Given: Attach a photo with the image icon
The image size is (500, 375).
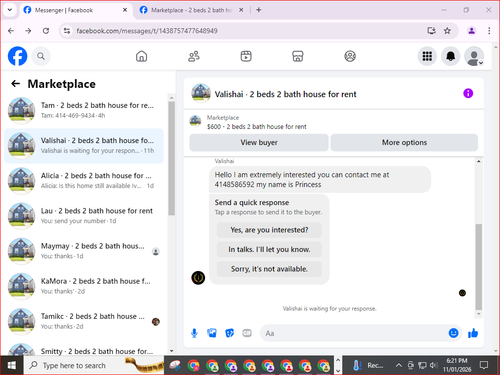Looking at the screenshot, I should 212,333.
